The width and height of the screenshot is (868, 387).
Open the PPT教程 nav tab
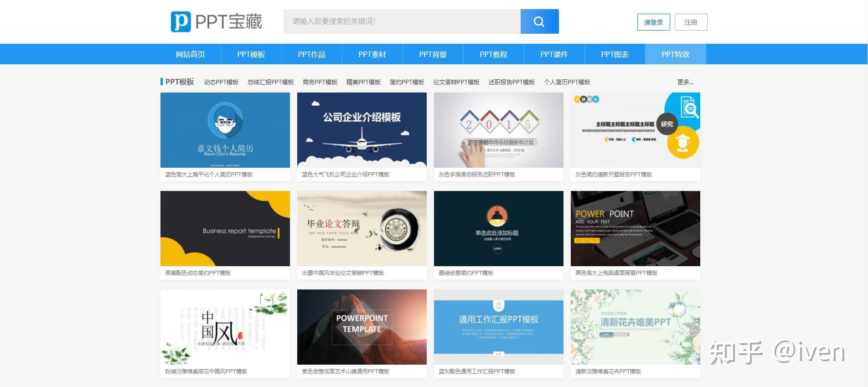(x=494, y=54)
